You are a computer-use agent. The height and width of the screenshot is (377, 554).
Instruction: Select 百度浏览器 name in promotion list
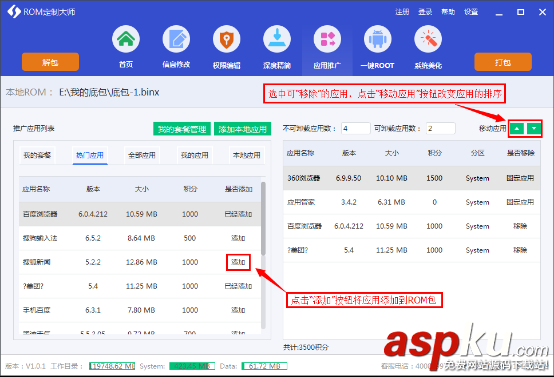point(40,214)
